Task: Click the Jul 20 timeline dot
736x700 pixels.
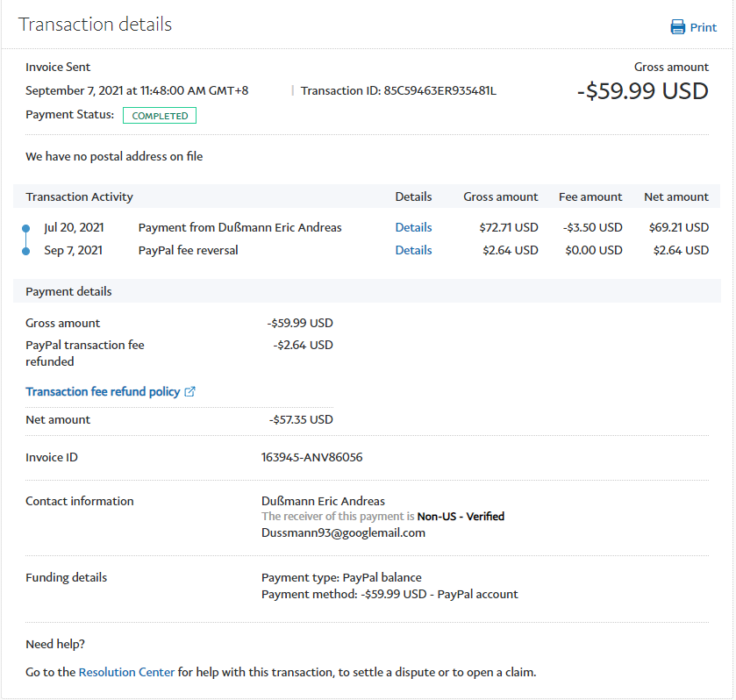Action: tap(26, 228)
